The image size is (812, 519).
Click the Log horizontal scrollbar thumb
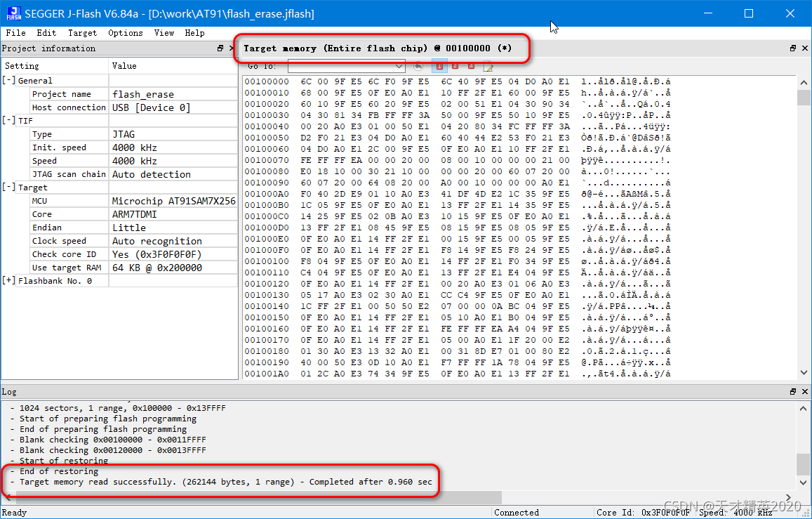[x=259, y=497]
